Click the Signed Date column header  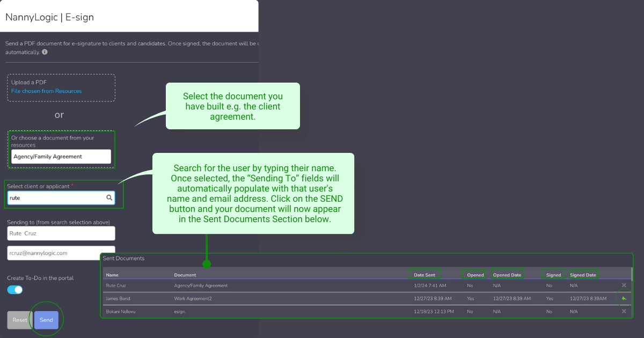pyautogui.click(x=583, y=275)
